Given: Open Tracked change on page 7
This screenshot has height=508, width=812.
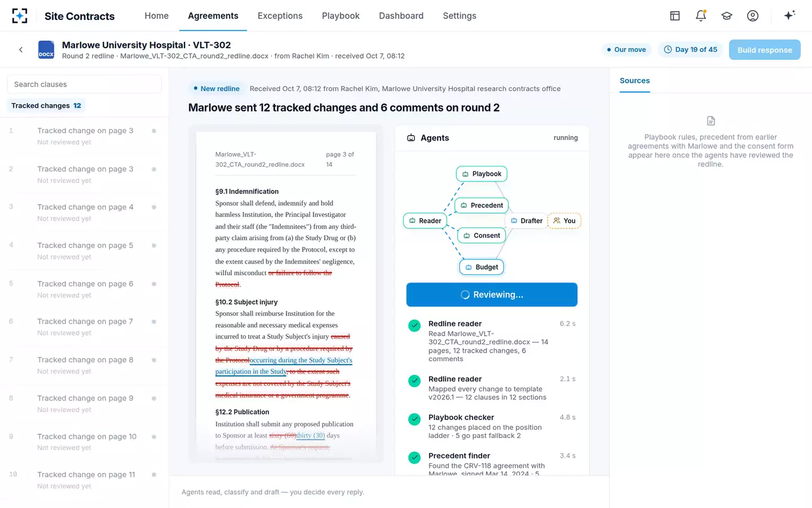Looking at the screenshot, I should coord(85,327).
